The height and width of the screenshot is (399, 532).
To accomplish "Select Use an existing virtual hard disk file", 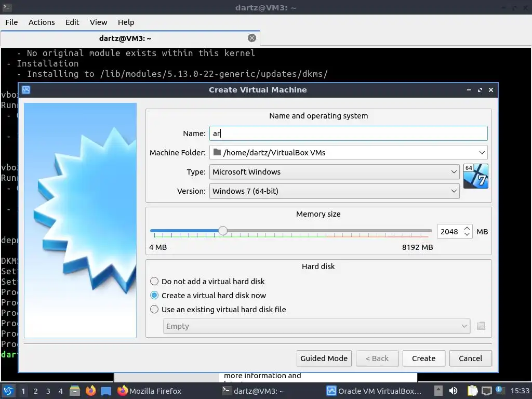I will tap(218, 310).
